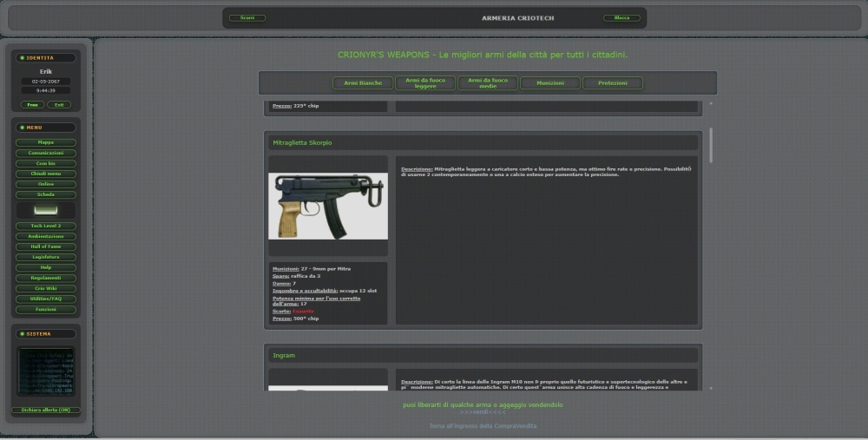Viewport: 868px width, 440px height.
Task: Toggle Dichiara allerta (ON)
Action: click(x=46, y=410)
